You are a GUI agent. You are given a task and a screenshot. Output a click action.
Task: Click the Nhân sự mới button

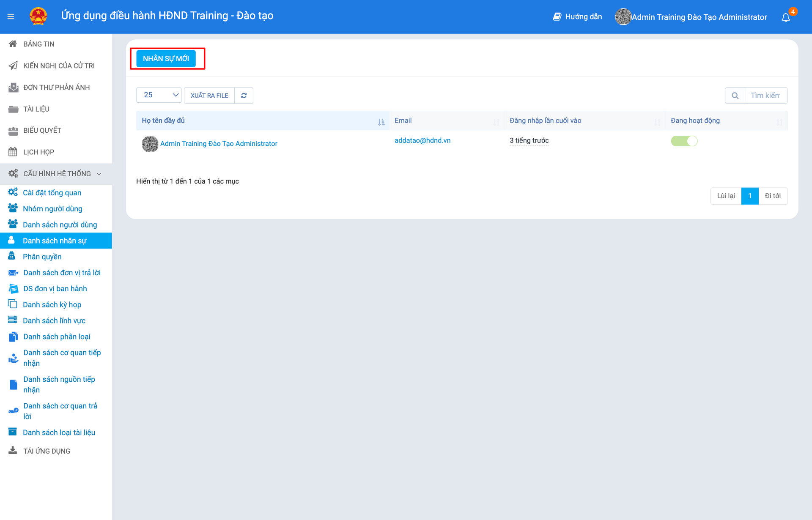[166, 58]
